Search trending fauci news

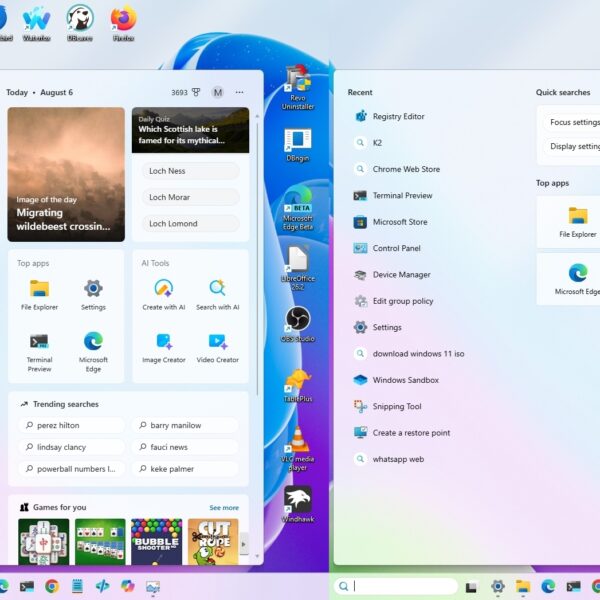[185, 447]
